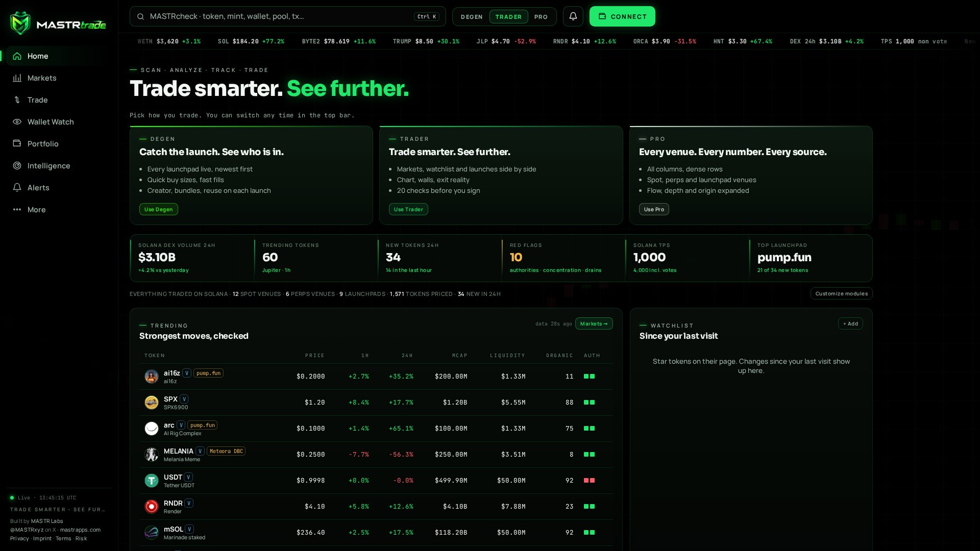Click the Meteora DBC tag on MELANIA
This screenshot has height=551, width=980.
[x=226, y=451]
